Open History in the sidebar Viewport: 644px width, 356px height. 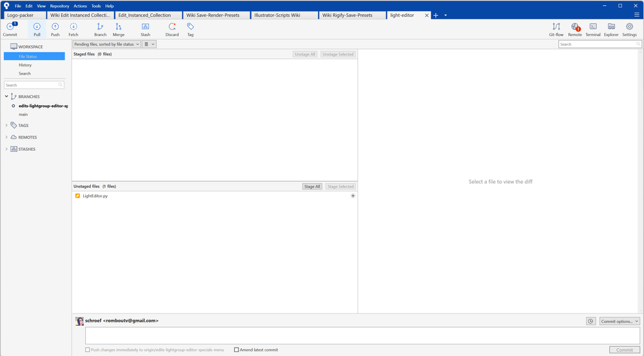point(25,65)
